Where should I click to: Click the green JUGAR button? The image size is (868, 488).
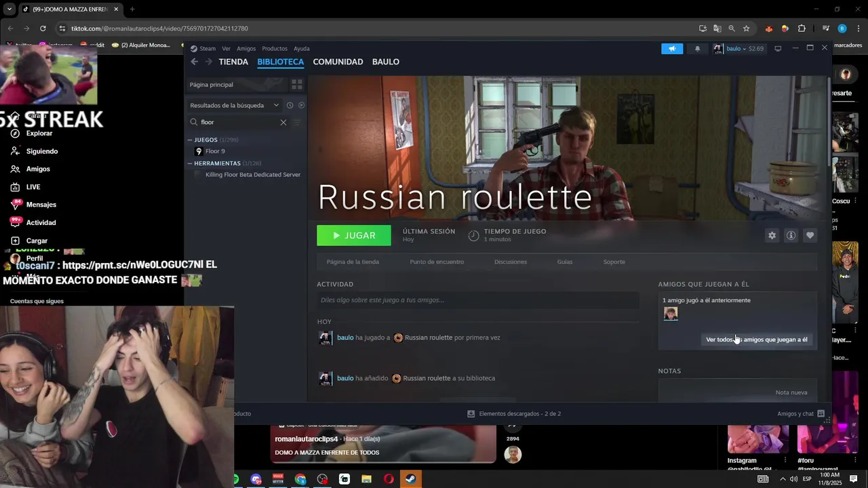354,235
